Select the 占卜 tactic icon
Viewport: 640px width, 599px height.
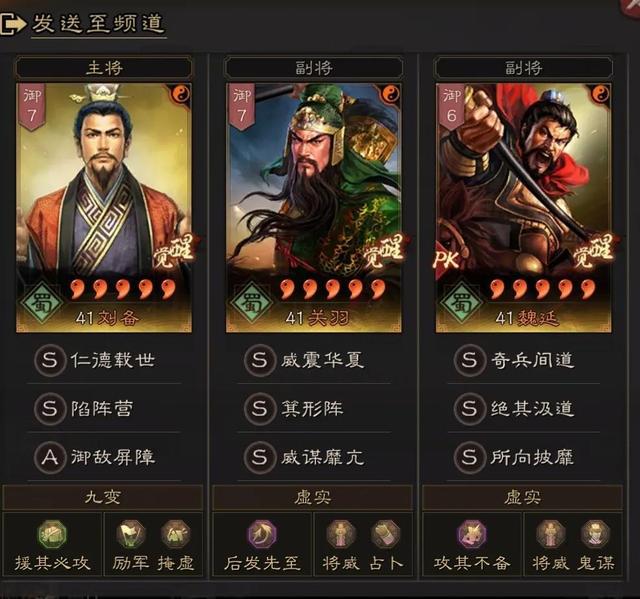pos(386,534)
